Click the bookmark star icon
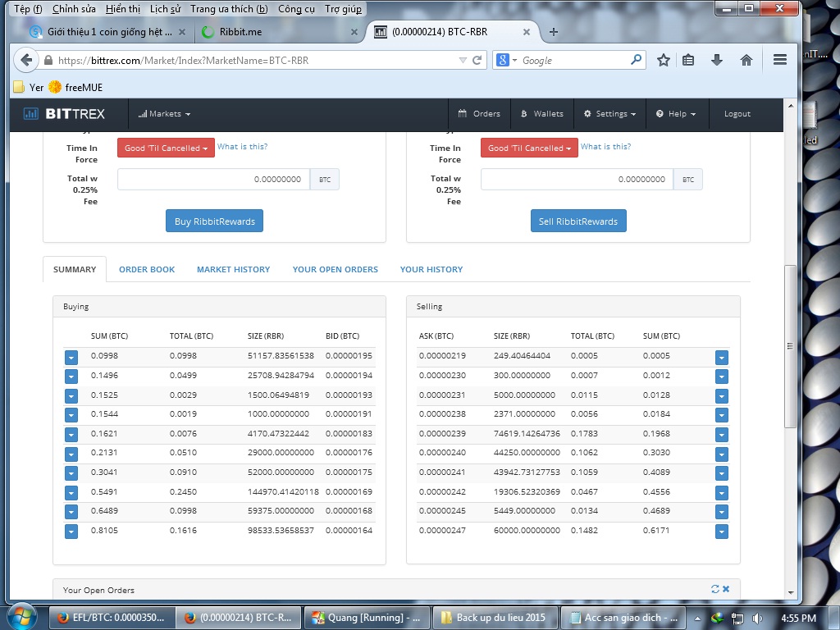Screen dimensions: 840x630 click(664, 60)
